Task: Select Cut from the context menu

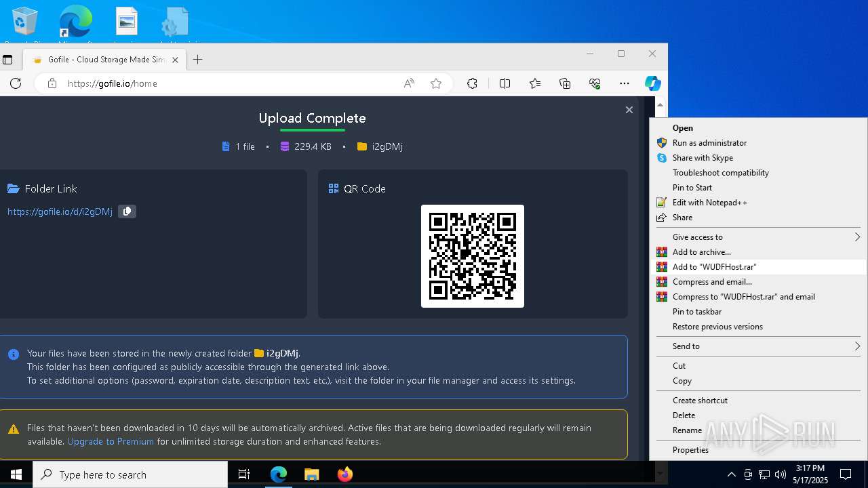Action: coord(758,366)
